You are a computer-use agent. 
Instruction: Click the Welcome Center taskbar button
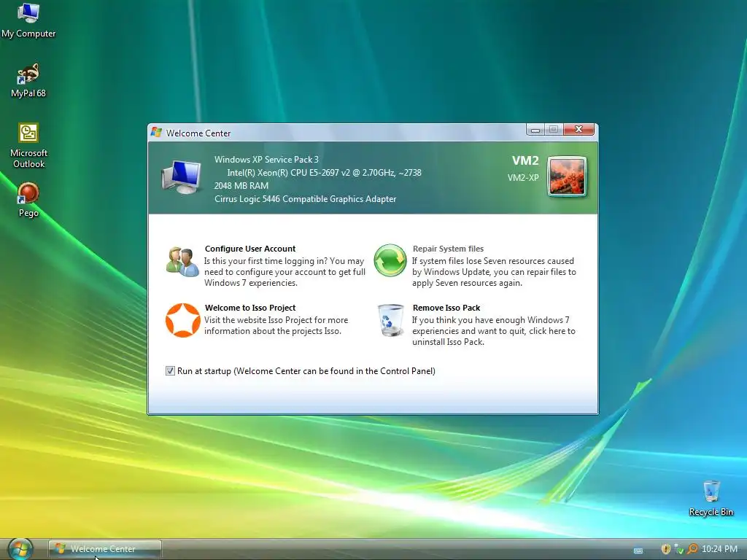(x=105, y=549)
